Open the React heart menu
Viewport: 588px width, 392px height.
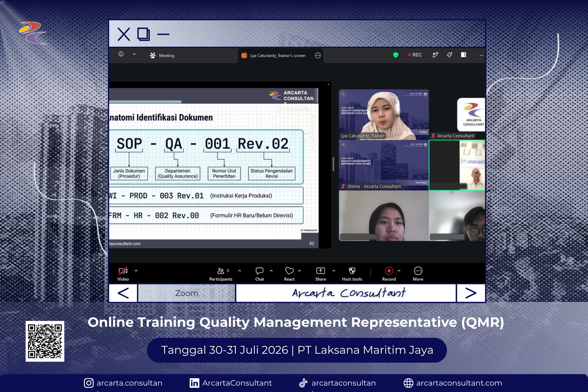tap(289, 274)
